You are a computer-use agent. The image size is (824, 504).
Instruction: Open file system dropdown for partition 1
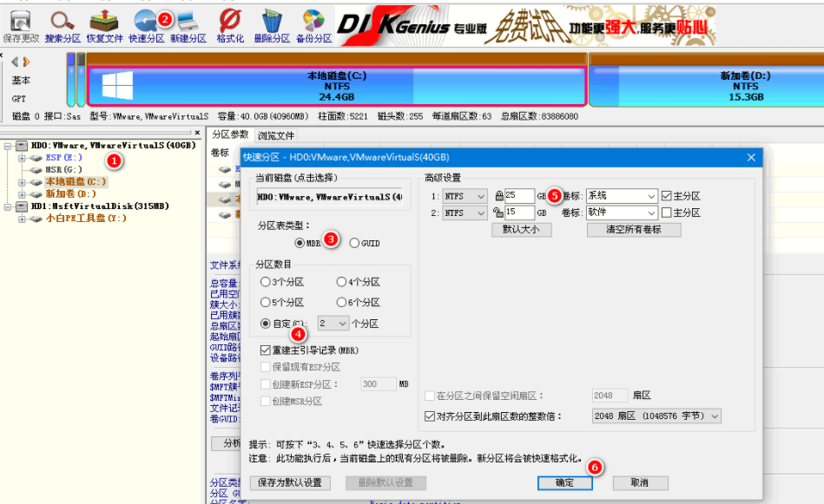[x=465, y=196]
